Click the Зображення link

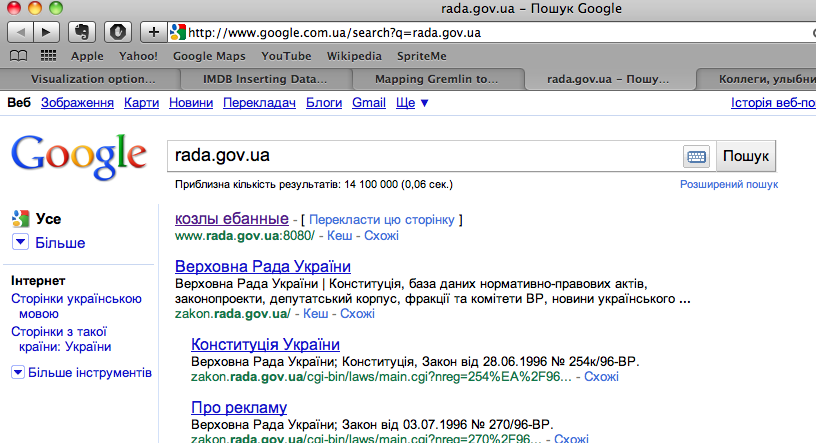point(78,103)
